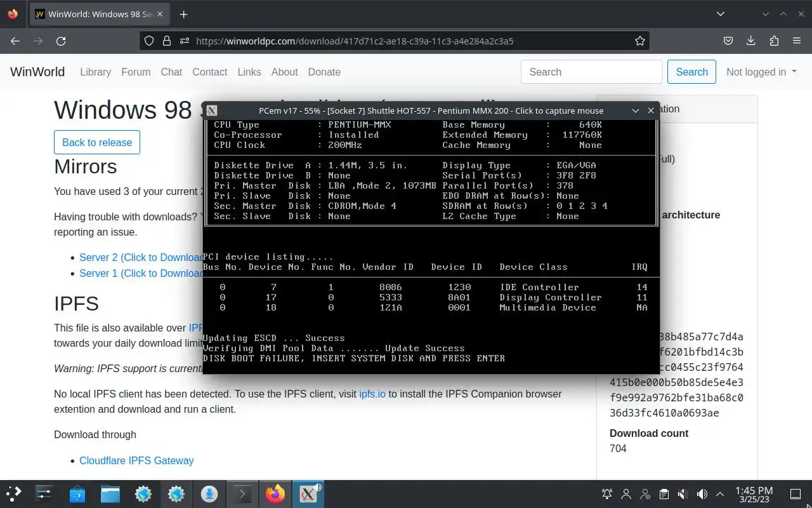Expand PCem title bar chevron dropdown
The width and height of the screenshot is (812, 508).
click(635, 110)
